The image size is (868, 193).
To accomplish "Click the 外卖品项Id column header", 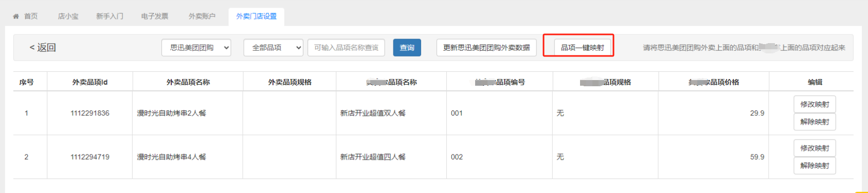I will coord(90,82).
